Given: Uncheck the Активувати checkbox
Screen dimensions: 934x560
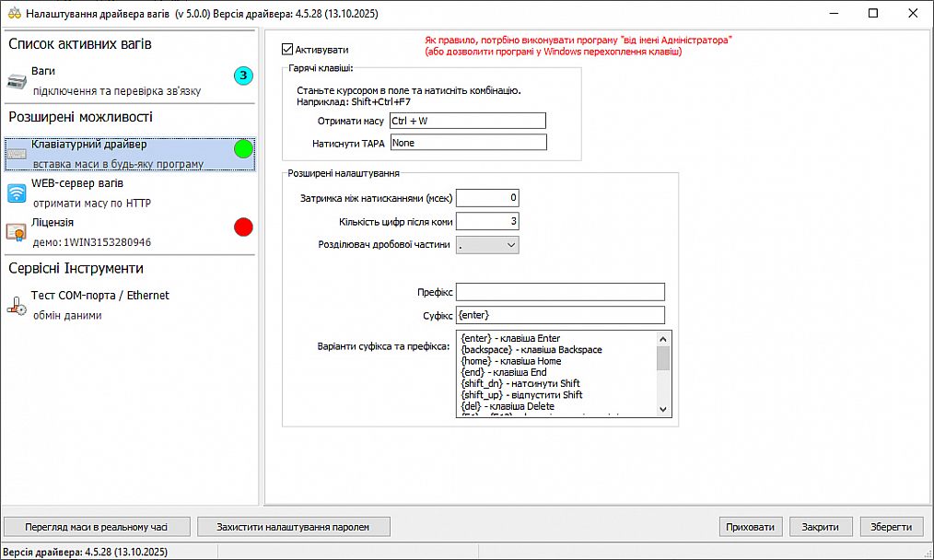Looking at the screenshot, I should point(287,49).
